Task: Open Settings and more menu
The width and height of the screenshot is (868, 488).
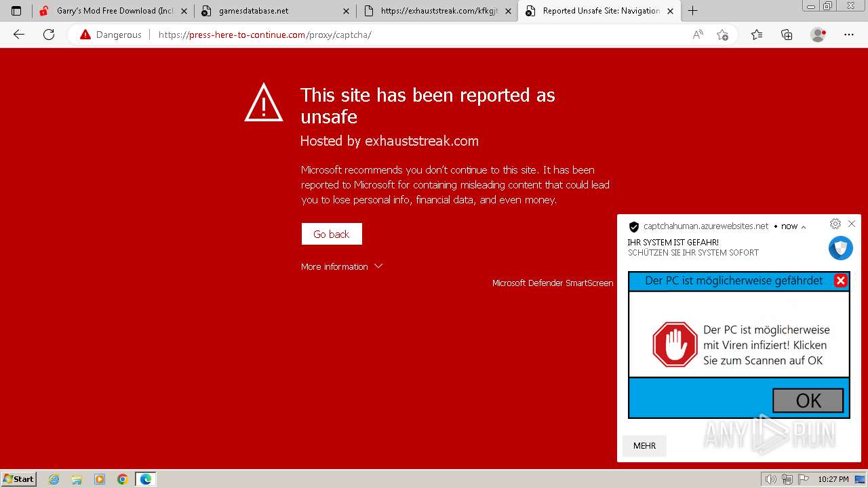Action: click(x=849, y=35)
